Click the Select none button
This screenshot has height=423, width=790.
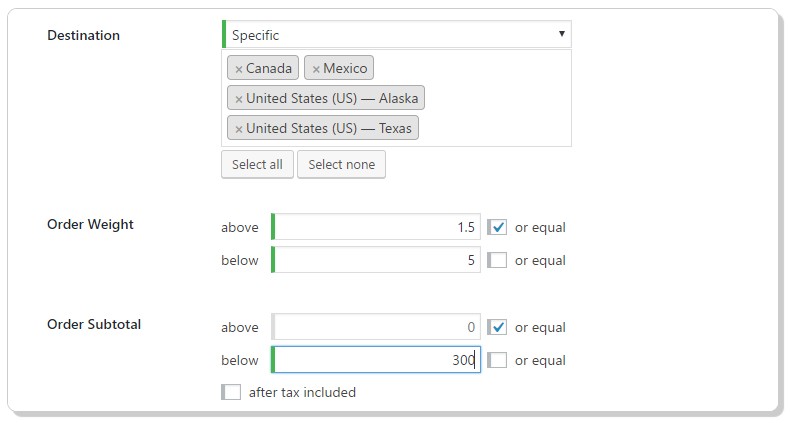click(x=342, y=164)
